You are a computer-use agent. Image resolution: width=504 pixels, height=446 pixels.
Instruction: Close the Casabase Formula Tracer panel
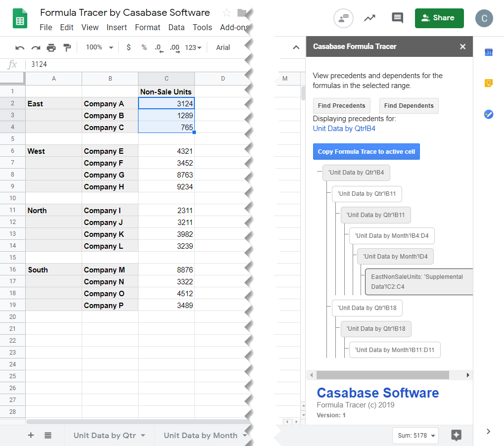[x=462, y=46]
